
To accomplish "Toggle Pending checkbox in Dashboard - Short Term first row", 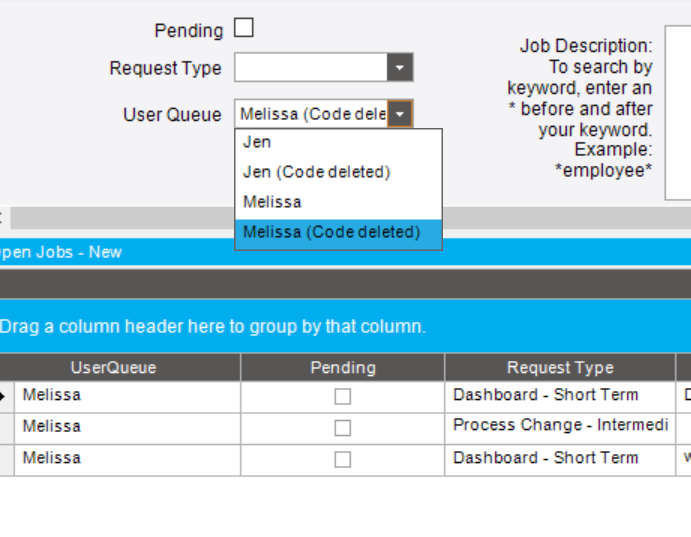I will pyautogui.click(x=343, y=396).
